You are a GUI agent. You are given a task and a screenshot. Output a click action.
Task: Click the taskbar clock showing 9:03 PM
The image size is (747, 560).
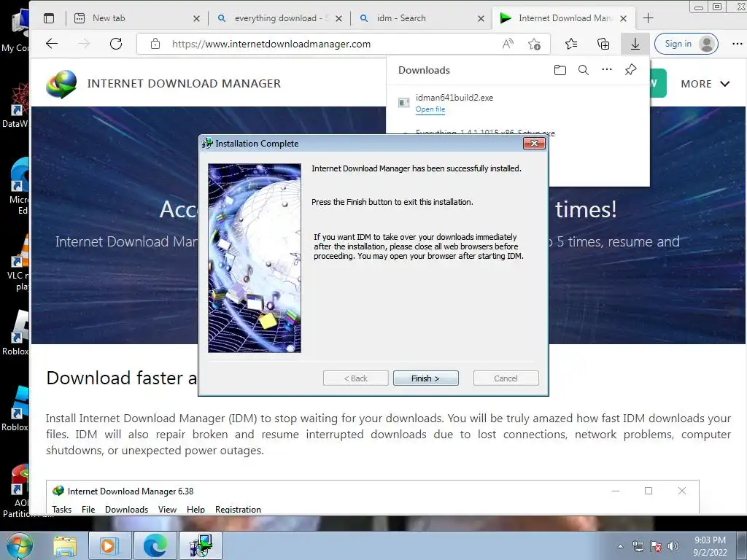[710, 546]
